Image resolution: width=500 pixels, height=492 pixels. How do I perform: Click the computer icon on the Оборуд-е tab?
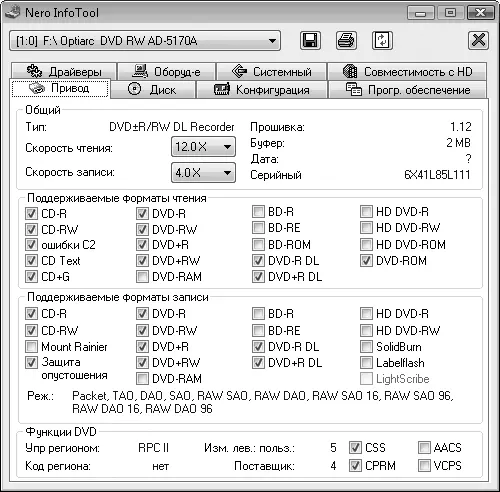tap(140, 71)
